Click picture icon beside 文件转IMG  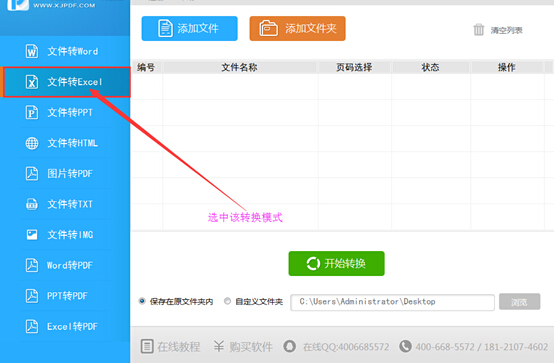(x=32, y=235)
